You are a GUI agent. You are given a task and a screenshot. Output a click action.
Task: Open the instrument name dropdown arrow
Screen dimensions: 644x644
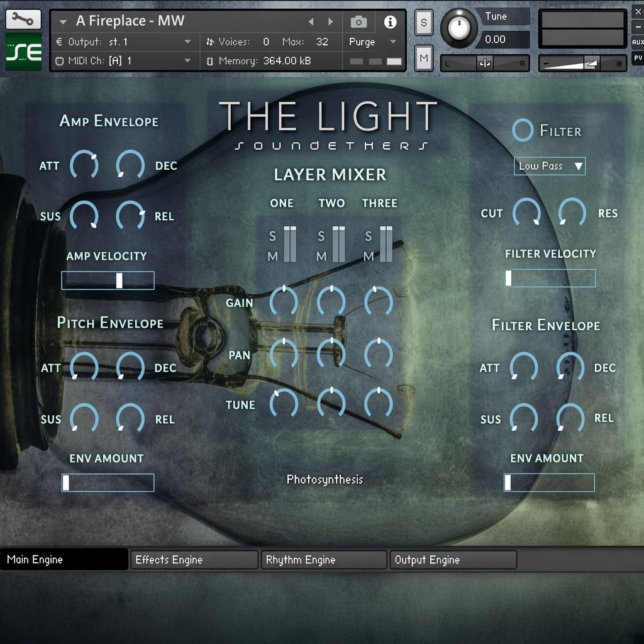pos(63,22)
